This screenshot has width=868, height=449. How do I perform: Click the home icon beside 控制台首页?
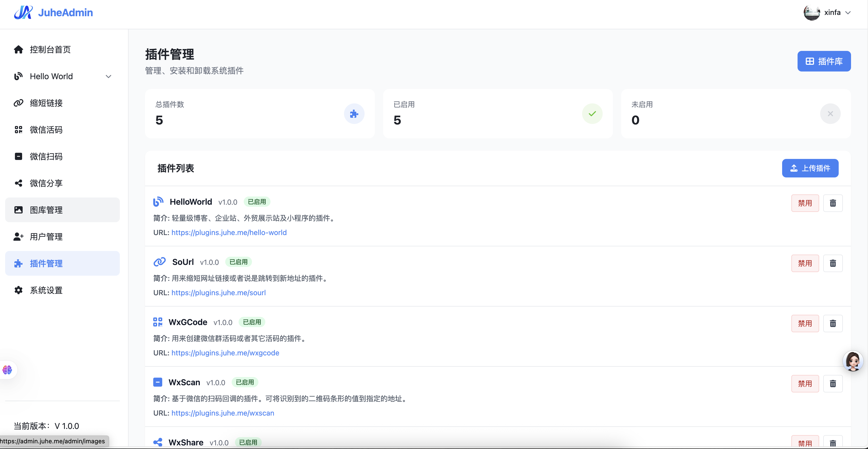click(x=19, y=50)
